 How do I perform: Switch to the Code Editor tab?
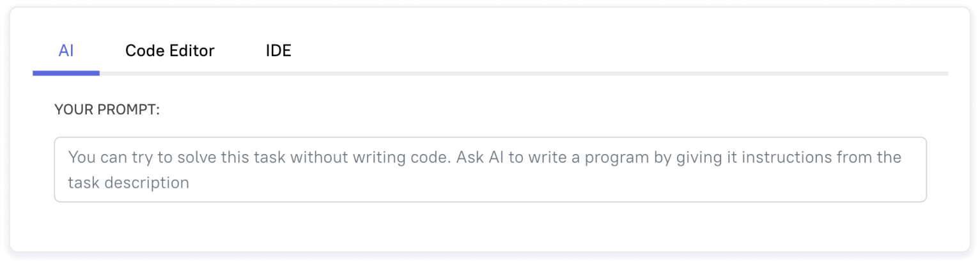(x=169, y=51)
